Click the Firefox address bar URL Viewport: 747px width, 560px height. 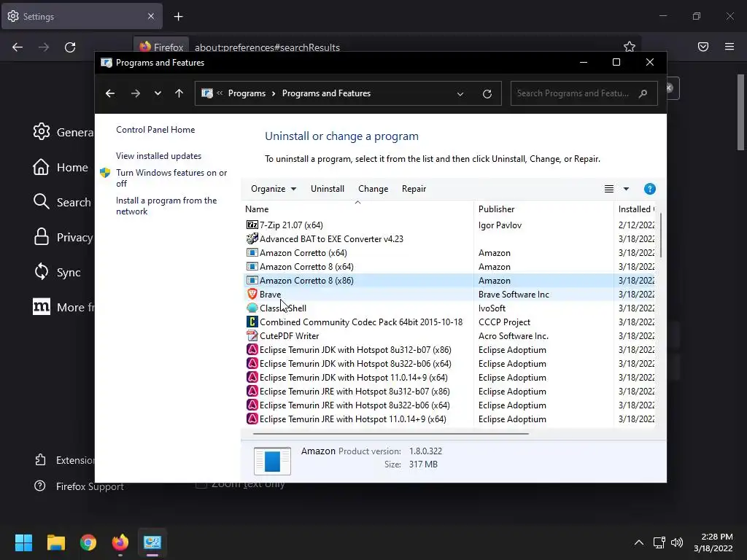[x=267, y=47]
